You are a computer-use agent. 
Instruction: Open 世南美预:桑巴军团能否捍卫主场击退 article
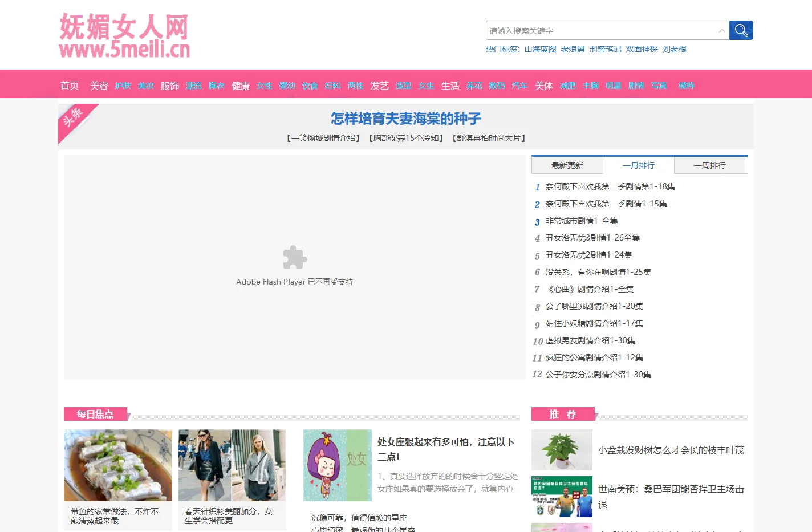click(x=671, y=497)
